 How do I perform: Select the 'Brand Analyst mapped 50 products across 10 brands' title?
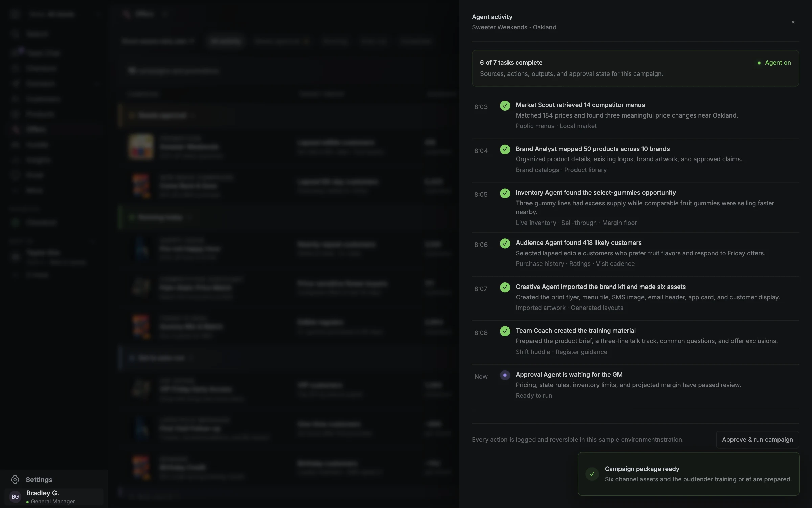592,149
